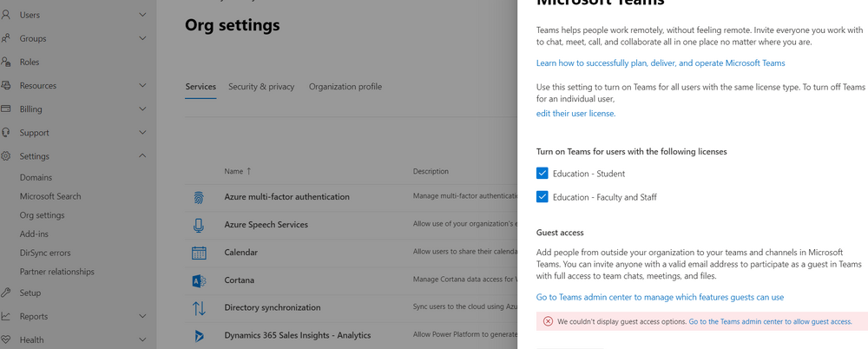Collapse the Settings menu chevron
This screenshot has width=868, height=349.
[142, 156]
